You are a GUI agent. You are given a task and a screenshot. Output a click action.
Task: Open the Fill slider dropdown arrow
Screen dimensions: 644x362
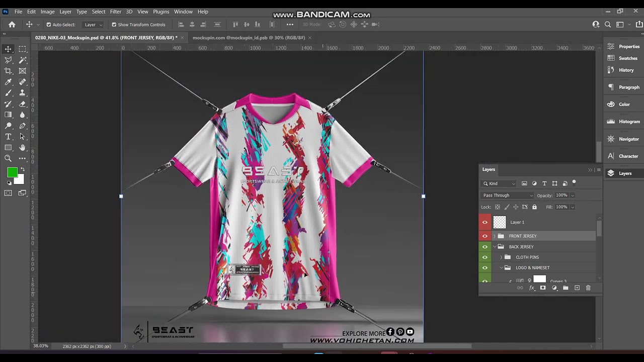click(573, 207)
